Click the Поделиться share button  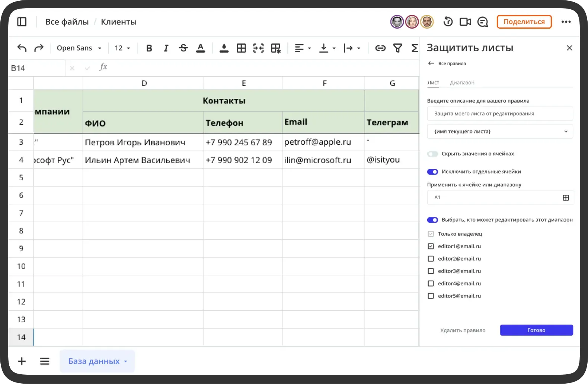click(x=524, y=22)
